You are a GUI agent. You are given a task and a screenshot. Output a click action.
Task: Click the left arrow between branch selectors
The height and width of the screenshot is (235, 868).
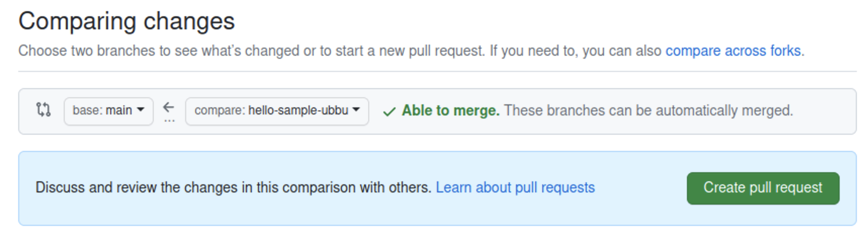click(168, 107)
